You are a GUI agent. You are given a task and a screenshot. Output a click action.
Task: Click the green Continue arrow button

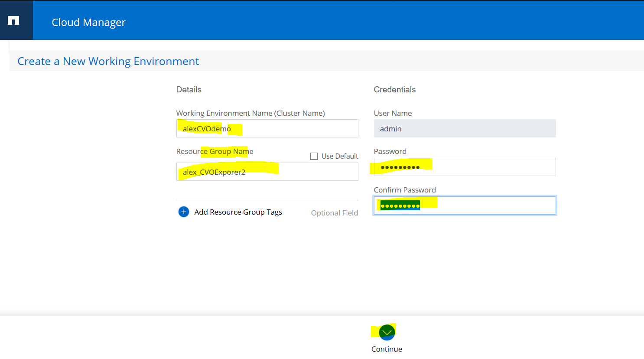coord(387,333)
